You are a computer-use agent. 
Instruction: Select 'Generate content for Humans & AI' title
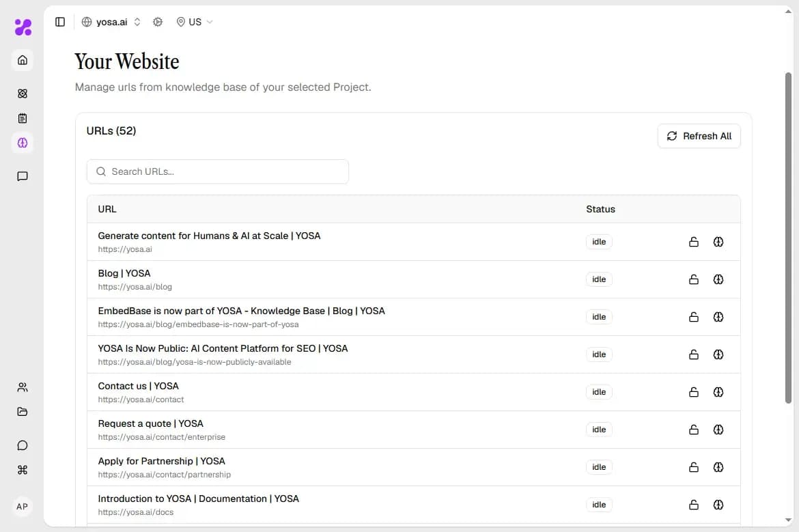209,236
